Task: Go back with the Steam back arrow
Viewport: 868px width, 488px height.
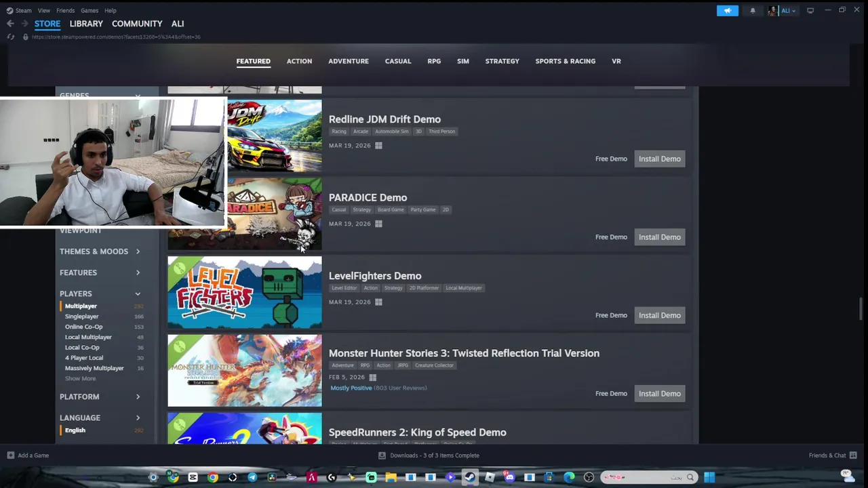Action: click(x=10, y=24)
